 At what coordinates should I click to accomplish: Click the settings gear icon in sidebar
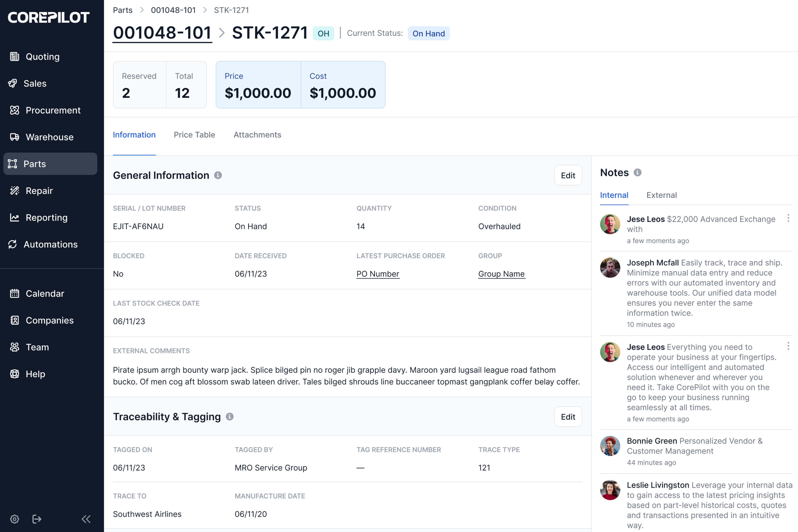15,519
